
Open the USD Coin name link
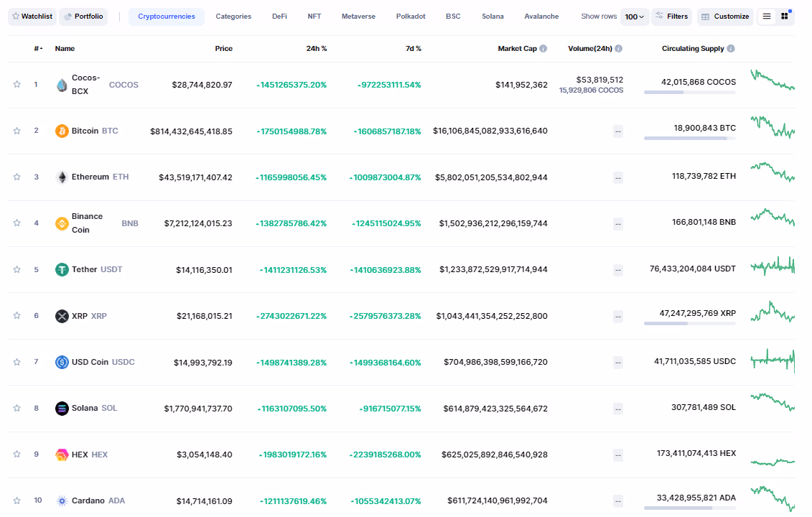click(x=90, y=362)
